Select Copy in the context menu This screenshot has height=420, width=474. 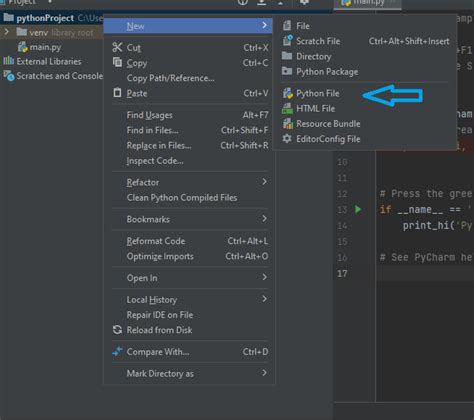coord(190,63)
